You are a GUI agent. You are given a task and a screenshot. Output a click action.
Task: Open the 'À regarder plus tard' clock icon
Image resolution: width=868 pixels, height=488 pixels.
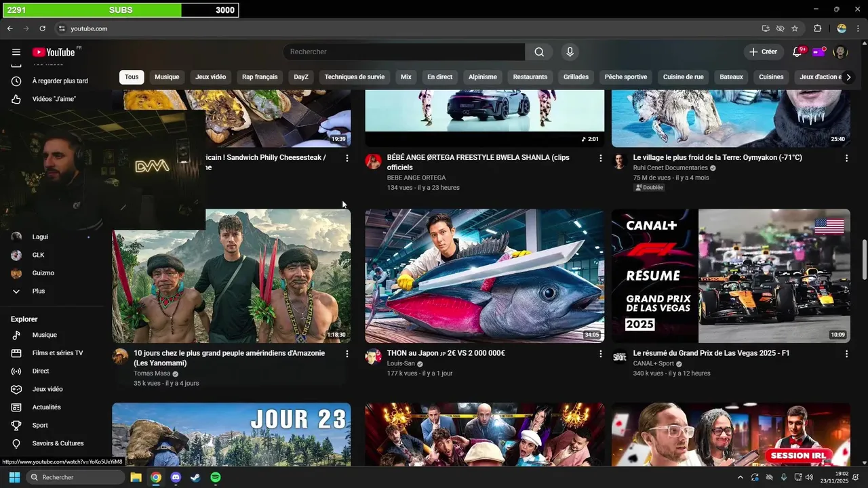16,81
